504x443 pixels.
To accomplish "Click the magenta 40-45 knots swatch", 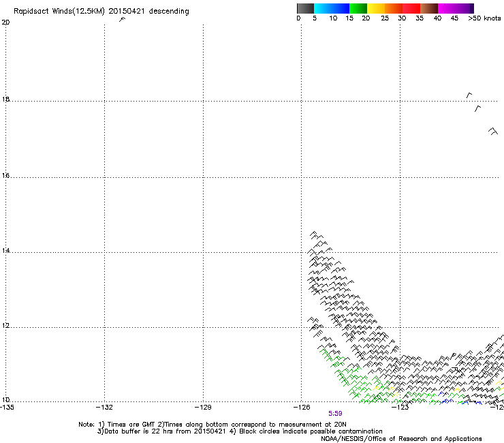I will pos(447,8).
